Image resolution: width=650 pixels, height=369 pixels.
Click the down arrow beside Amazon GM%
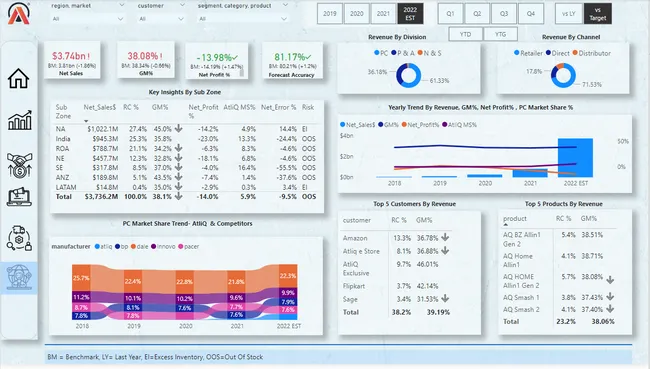coord(445,238)
